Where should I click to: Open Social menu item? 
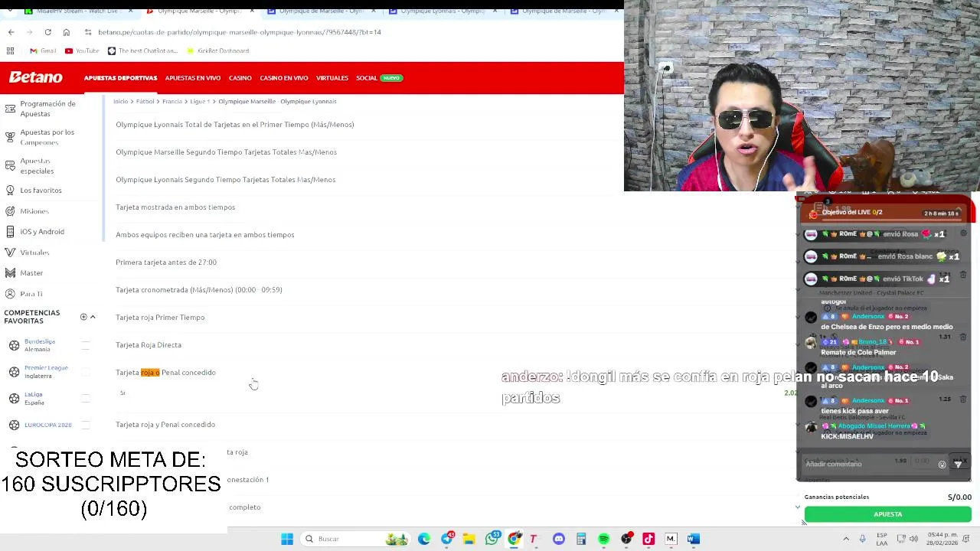367,78
